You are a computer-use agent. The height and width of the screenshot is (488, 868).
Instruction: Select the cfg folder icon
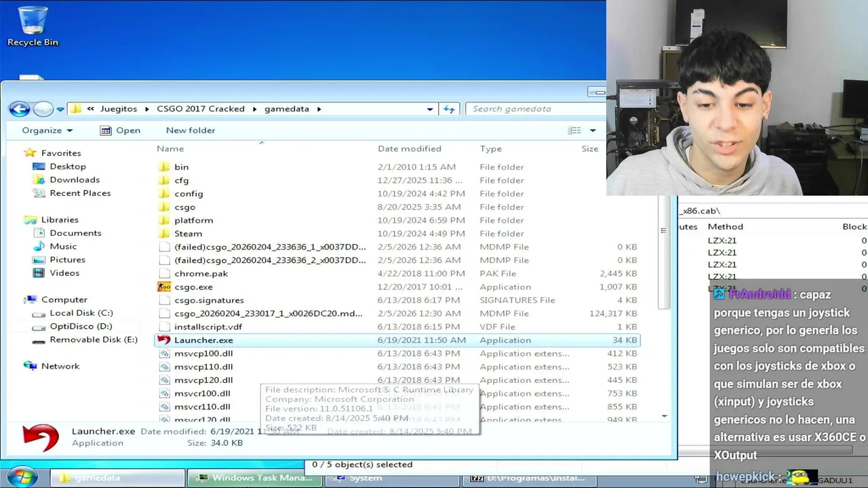click(164, 180)
